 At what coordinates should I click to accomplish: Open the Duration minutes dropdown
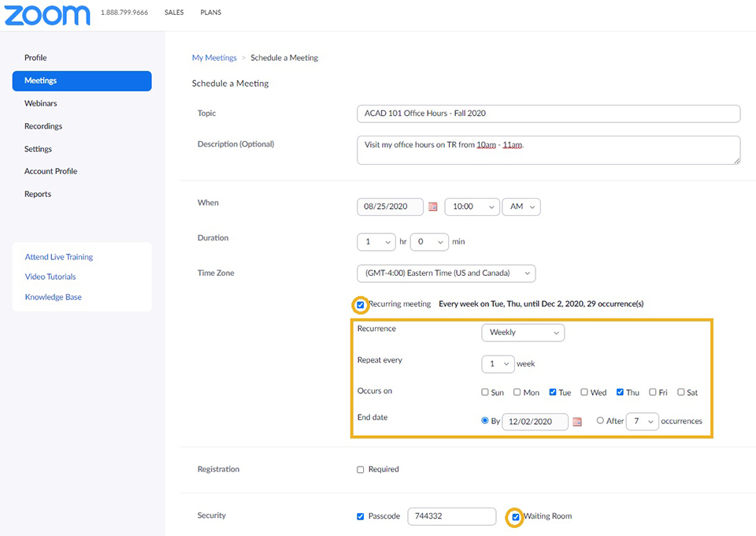430,242
